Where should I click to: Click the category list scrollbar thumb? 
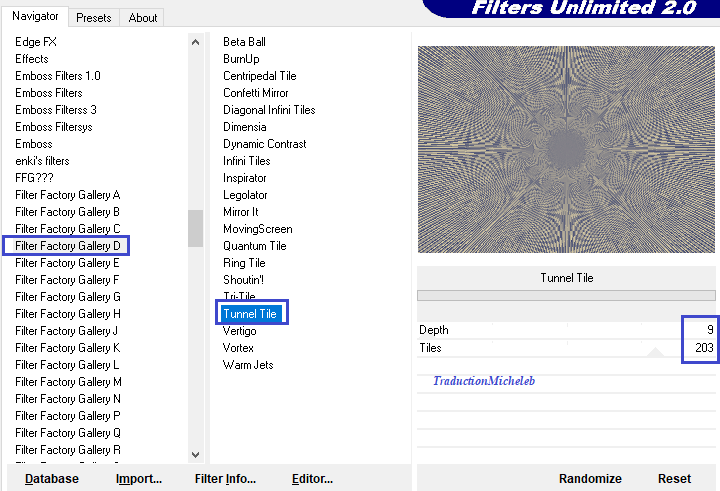coord(195,228)
